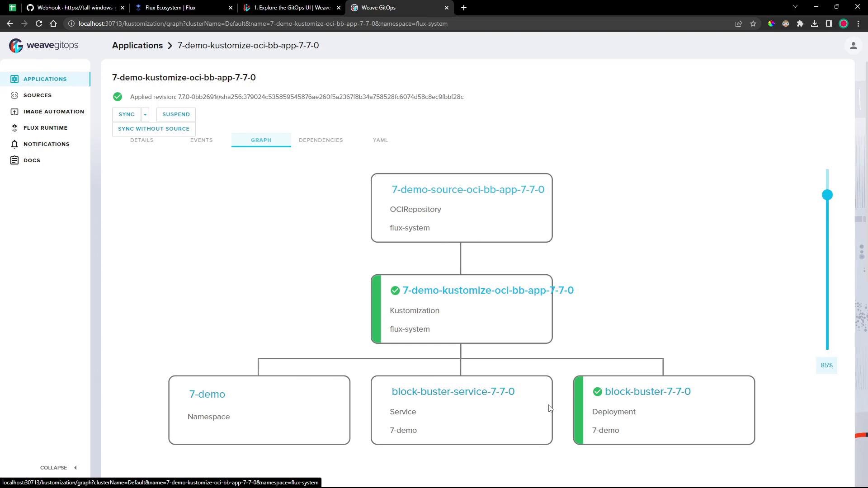Click the green applied-revision status check
Screen dimensions: 868x488
tap(118, 97)
